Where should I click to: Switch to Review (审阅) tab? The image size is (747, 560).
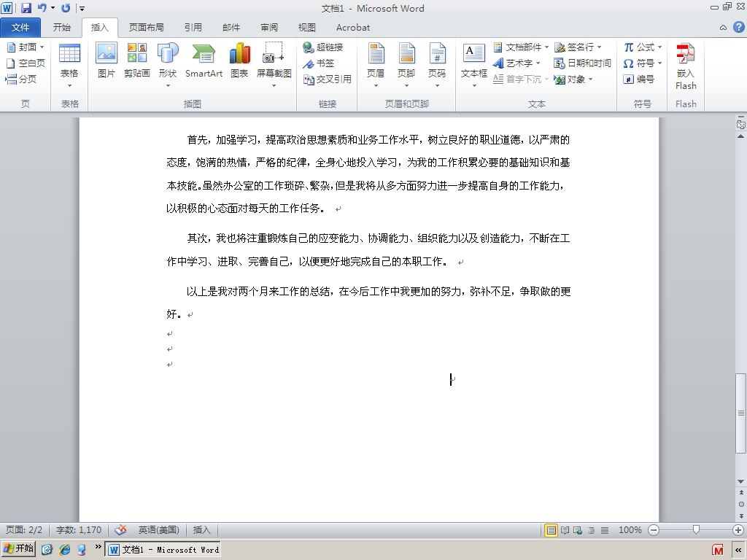[x=269, y=27]
